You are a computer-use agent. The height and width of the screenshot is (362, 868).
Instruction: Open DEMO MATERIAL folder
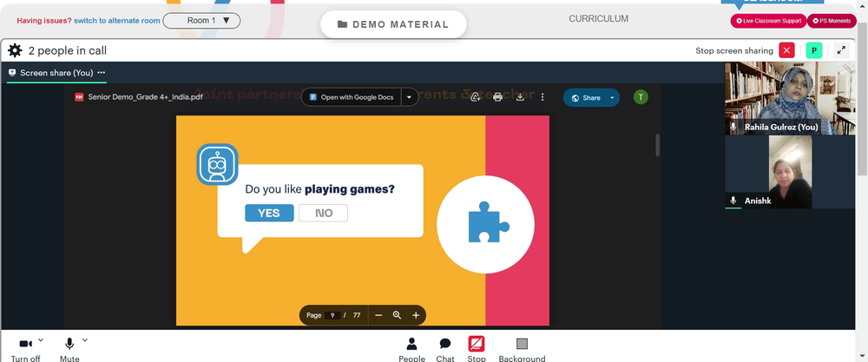pyautogui.click(x=393, y=24)
